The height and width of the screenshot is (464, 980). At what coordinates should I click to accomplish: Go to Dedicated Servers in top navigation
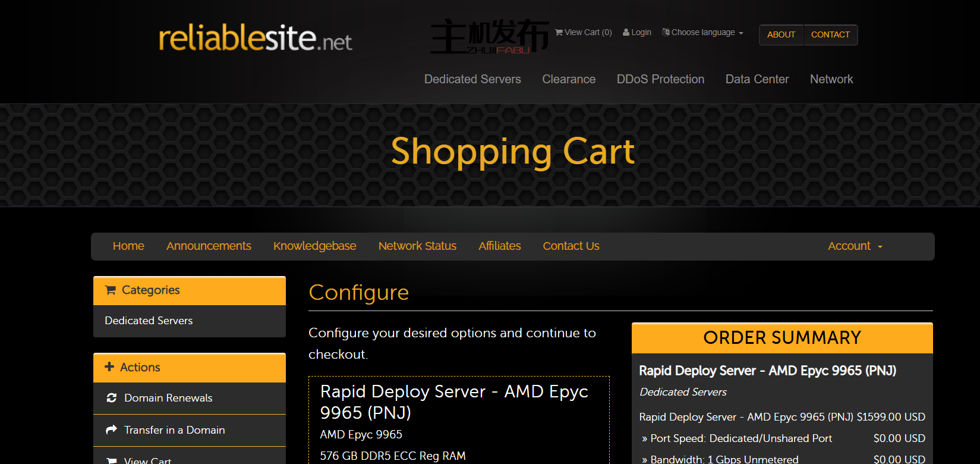point(472,79)
